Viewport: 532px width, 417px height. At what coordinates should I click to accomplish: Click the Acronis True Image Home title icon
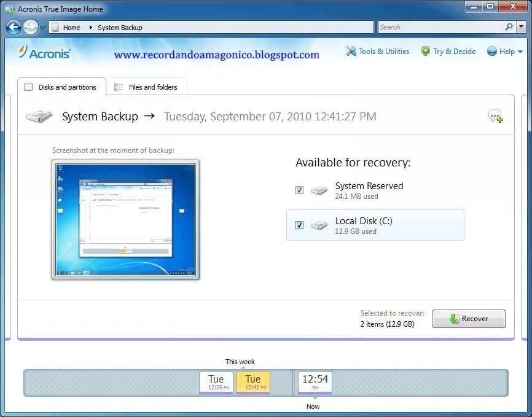[10, 9]
